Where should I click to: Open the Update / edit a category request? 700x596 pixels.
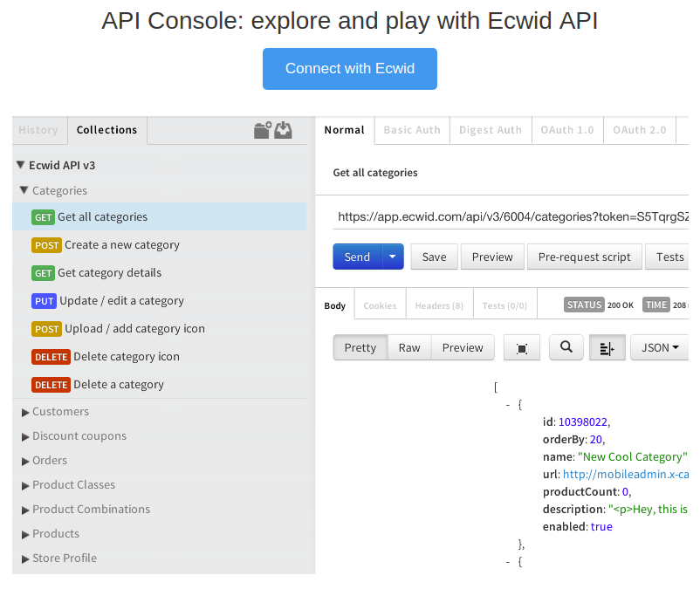tap(160, 300)
